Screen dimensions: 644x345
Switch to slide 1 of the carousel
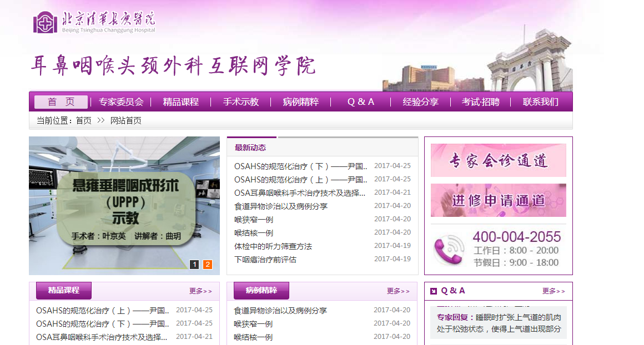click(194, 265)
